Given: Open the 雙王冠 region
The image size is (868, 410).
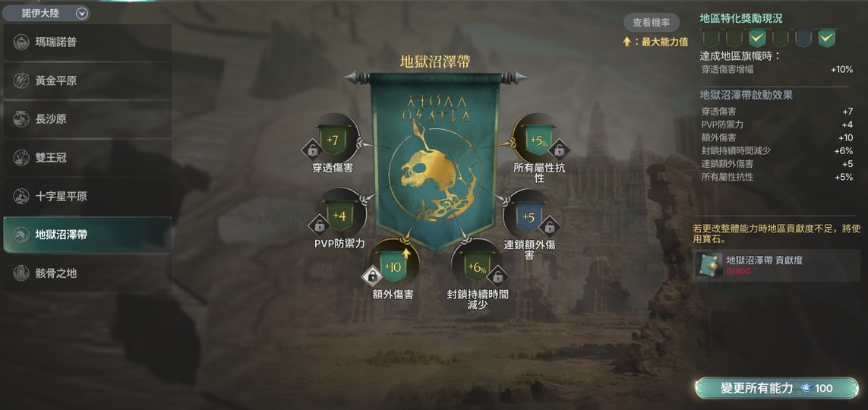Looking at the screenshot, I should (x=87, y=158).
